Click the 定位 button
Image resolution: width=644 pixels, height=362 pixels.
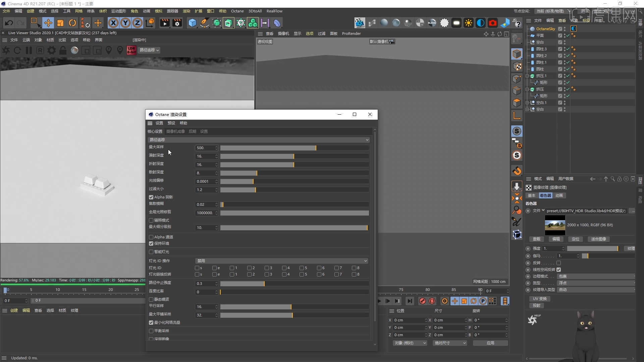576,239
